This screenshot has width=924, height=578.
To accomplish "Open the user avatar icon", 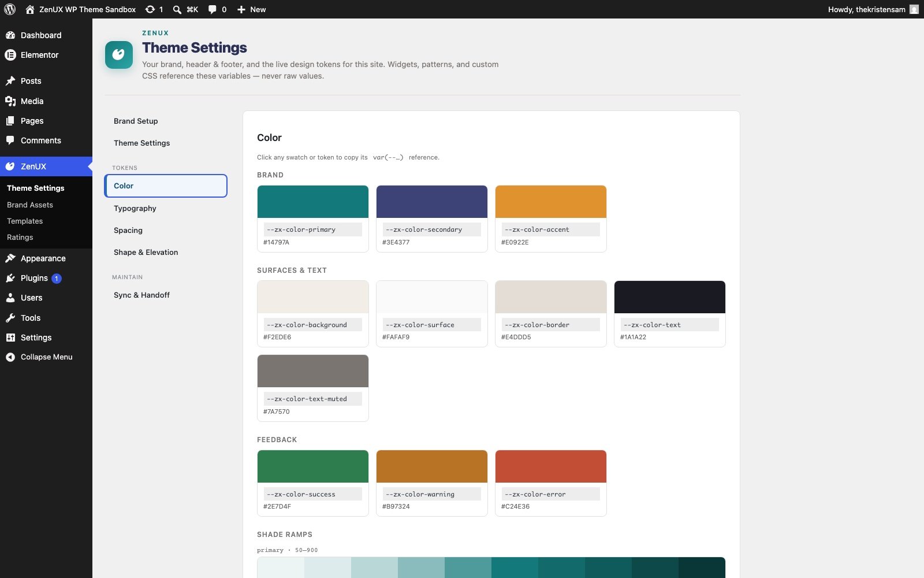I will pyautogui.click(x=914, y=9).
